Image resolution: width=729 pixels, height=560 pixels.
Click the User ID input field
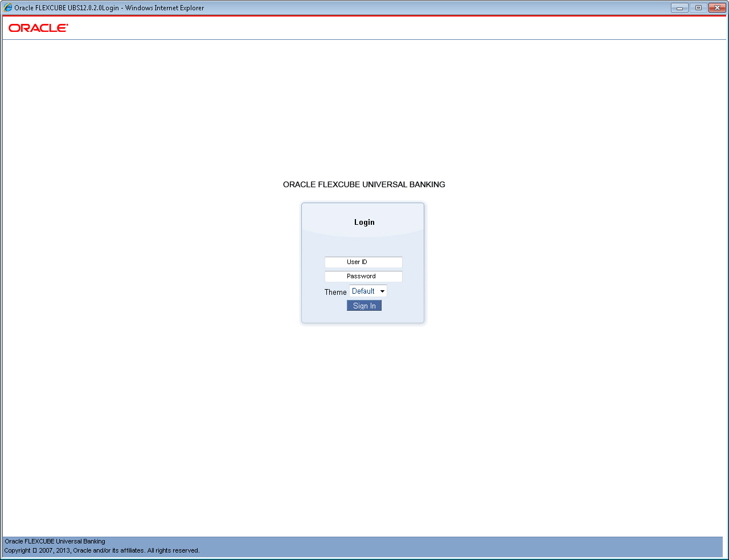point(363,262)
